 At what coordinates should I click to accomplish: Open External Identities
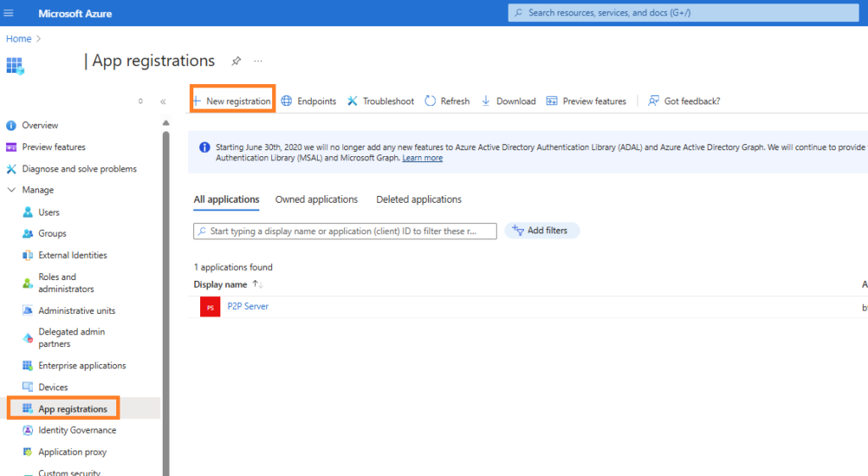tap(73, 255)
